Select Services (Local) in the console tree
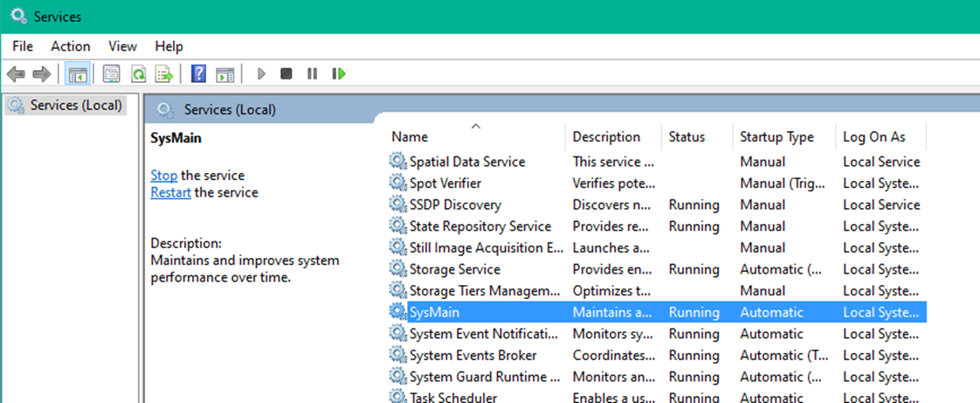Screen dimensions: 980x403 [75, 106]
